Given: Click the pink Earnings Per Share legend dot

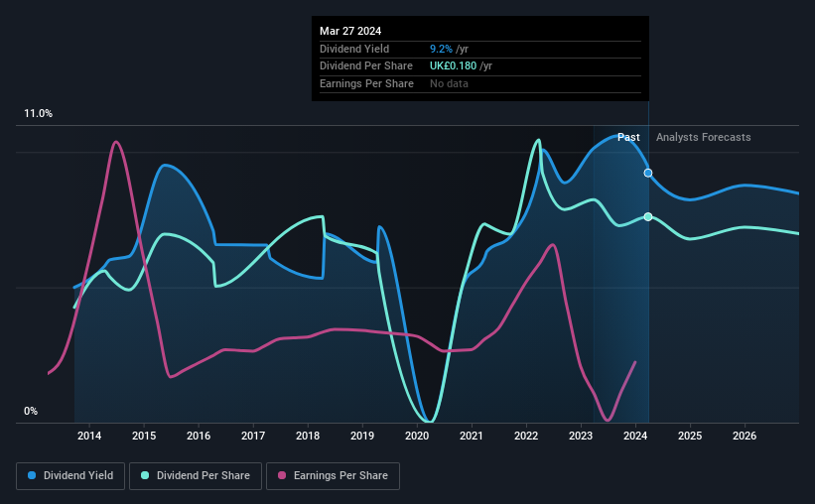Looking at the screenshot, I should coord(282,475).
